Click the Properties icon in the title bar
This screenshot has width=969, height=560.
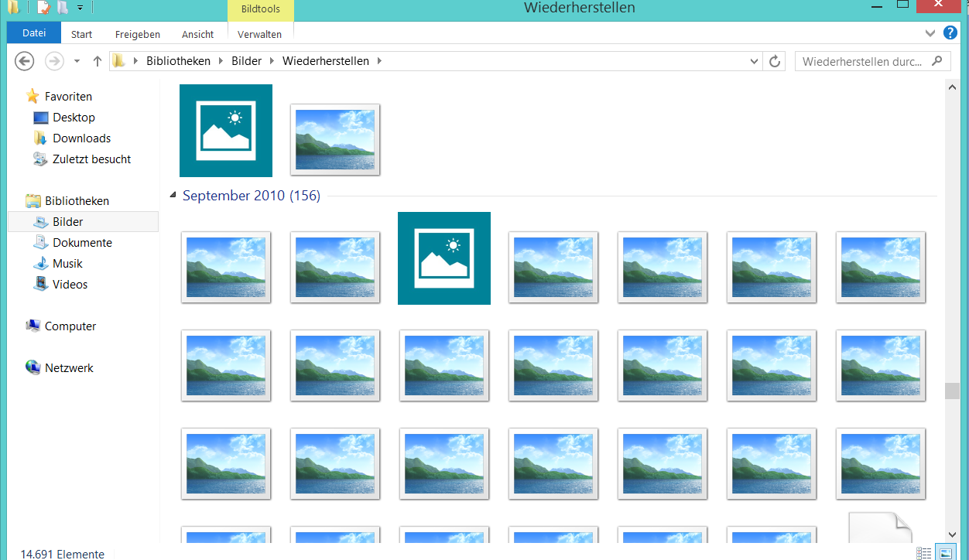tap(43, 8)
